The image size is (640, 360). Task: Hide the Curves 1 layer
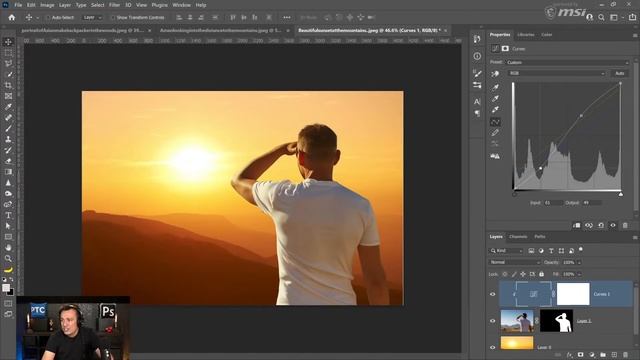[x=493, y=294]
